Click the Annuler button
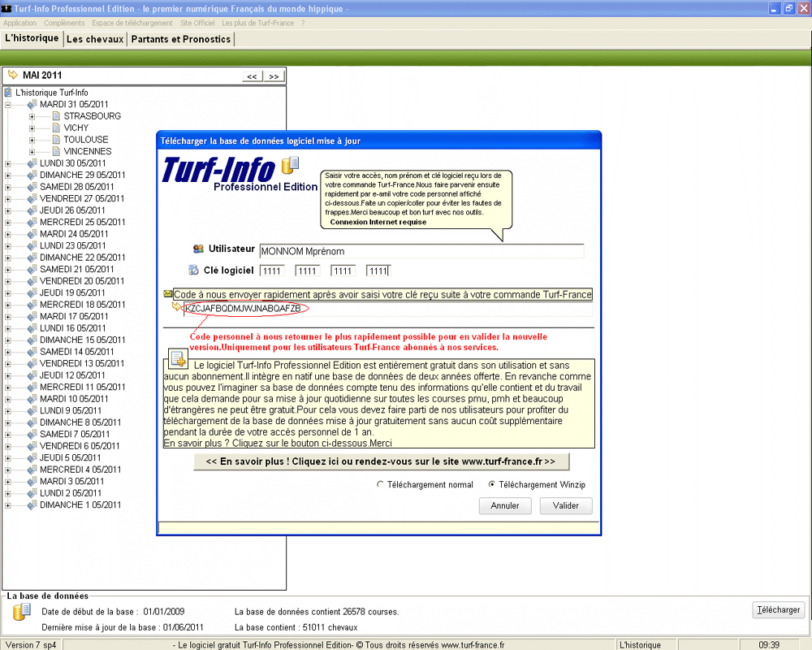 click(505, 505)
